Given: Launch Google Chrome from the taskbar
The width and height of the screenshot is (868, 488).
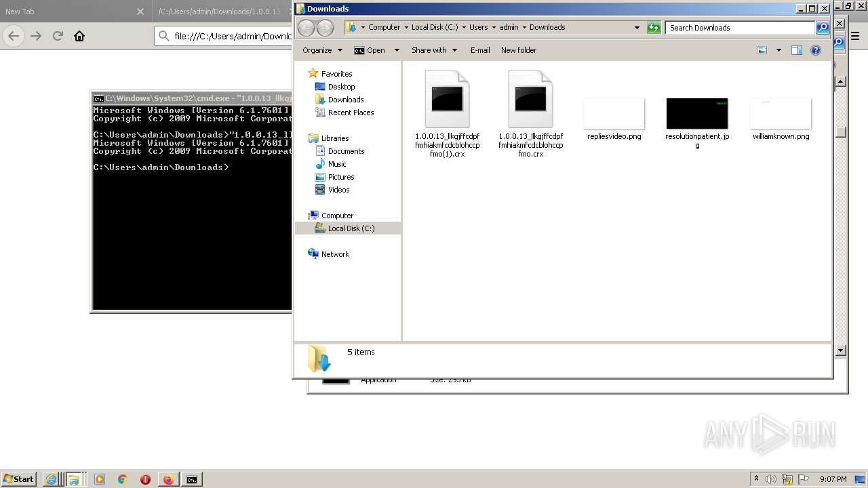Looking at the screenshot, I should tap(123, 479).
